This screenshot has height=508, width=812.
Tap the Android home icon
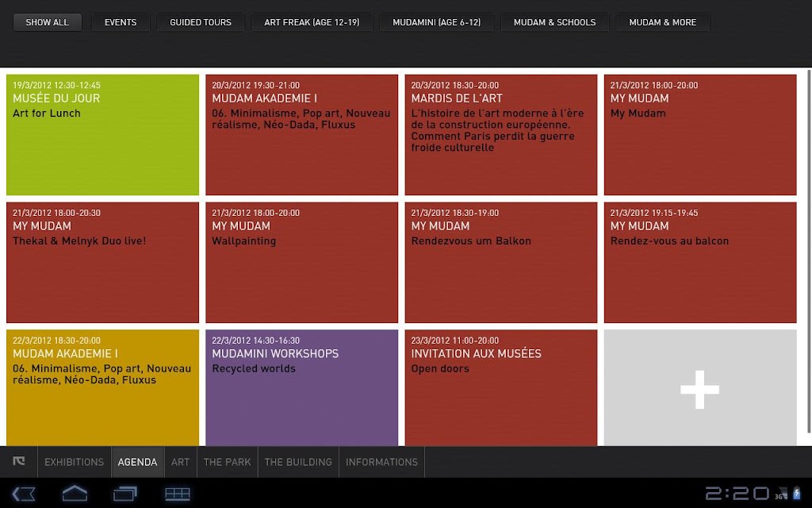click(75, 494)
